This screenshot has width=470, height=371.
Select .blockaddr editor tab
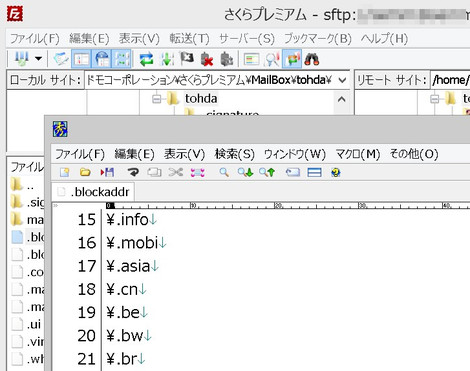pyautogui.click(x=93, y=192)
